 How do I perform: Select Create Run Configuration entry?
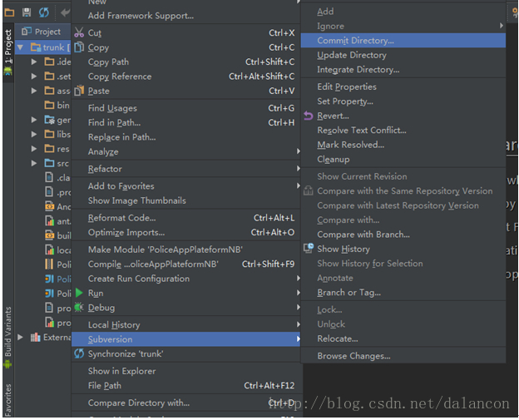click(185, 279)
